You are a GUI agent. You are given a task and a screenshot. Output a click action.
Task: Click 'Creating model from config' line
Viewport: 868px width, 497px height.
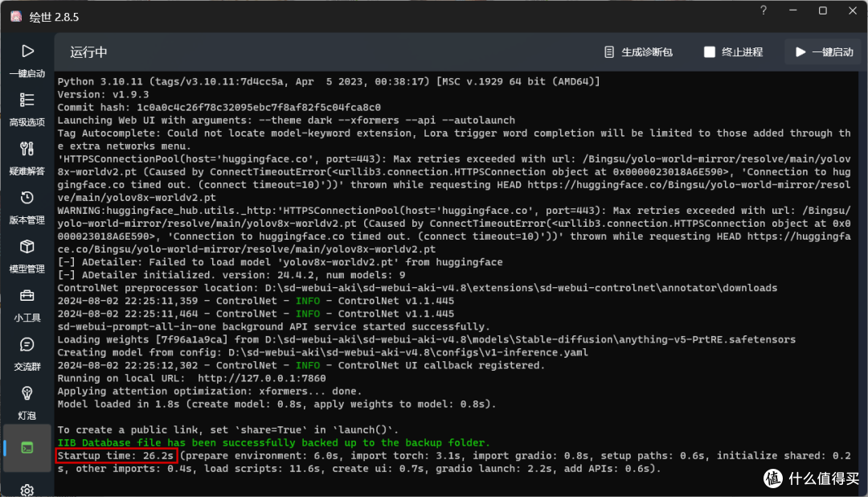[x=323, y=352]
